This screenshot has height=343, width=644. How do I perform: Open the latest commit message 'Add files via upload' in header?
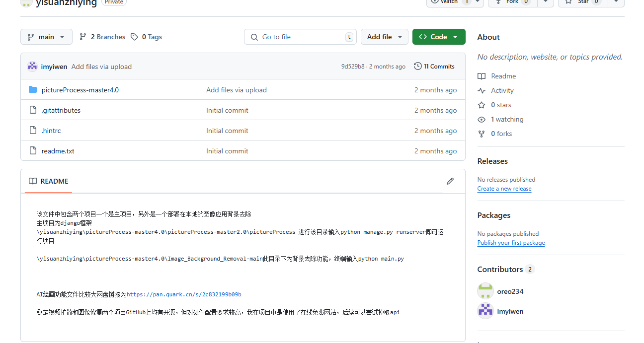(x=101, y=67)
